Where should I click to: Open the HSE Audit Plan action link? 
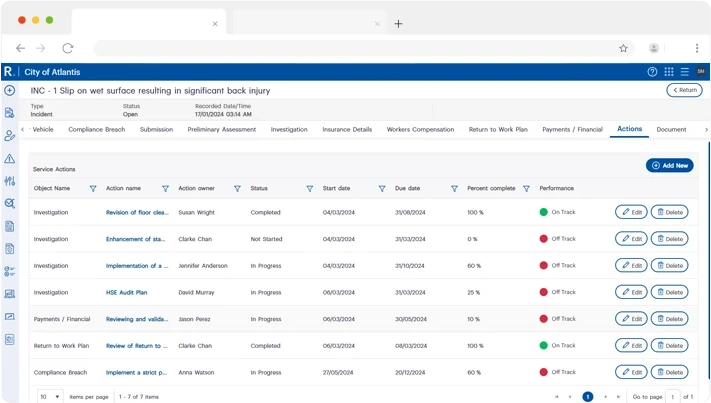click(x=127, y=292)
